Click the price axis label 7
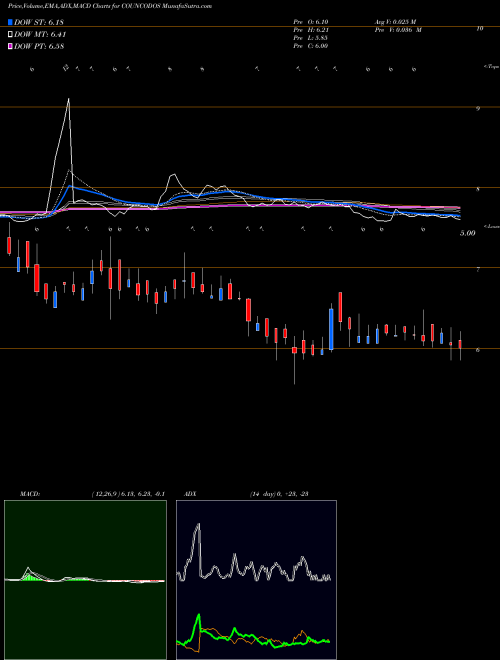The width and height of the screenshot is (500, 660). tap(478, 269)
